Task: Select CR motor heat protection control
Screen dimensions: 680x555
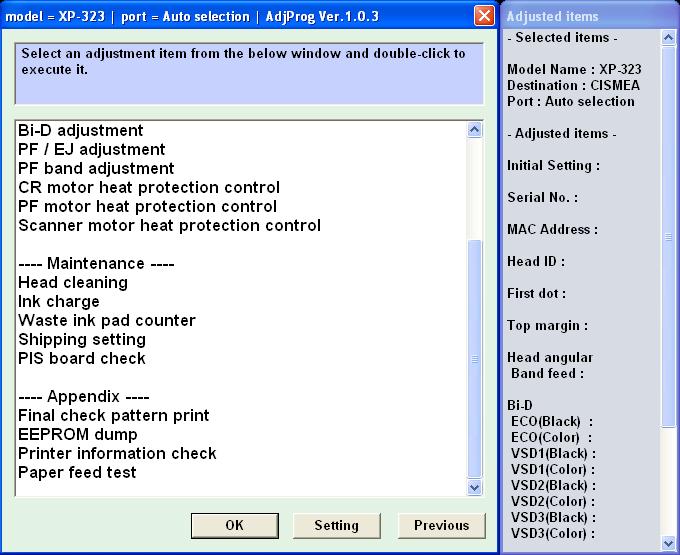Action: [x=149, y=188]
